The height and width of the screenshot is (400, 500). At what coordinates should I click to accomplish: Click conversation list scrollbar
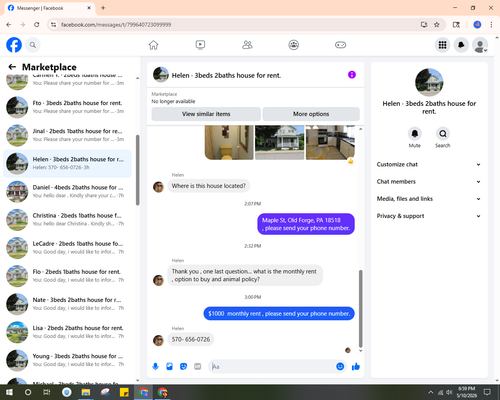[x=137, y=170]
